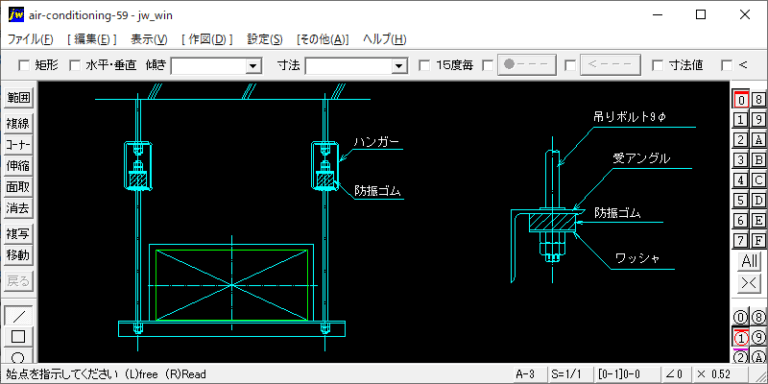Toggle the 15度毎 checkbox
Viewport: 768px width, 384px height.
coord(425,65)
